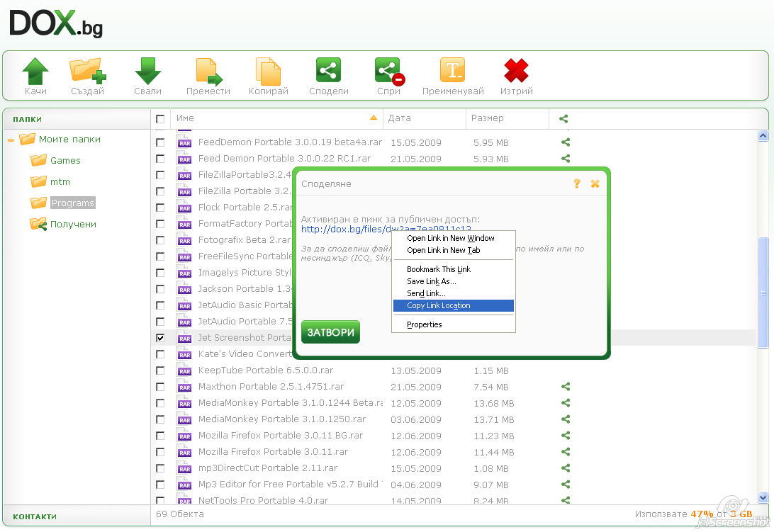Screen dimensions: 774x532
Task: Click the 69 Обекта status text
Action: (180, 514)
